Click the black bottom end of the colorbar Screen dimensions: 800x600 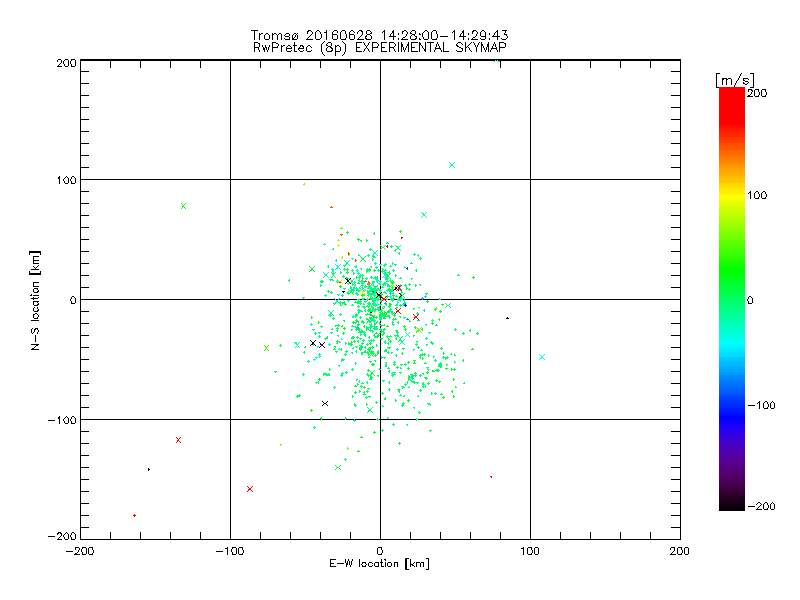pyautogui.click(x=732, y=505)
